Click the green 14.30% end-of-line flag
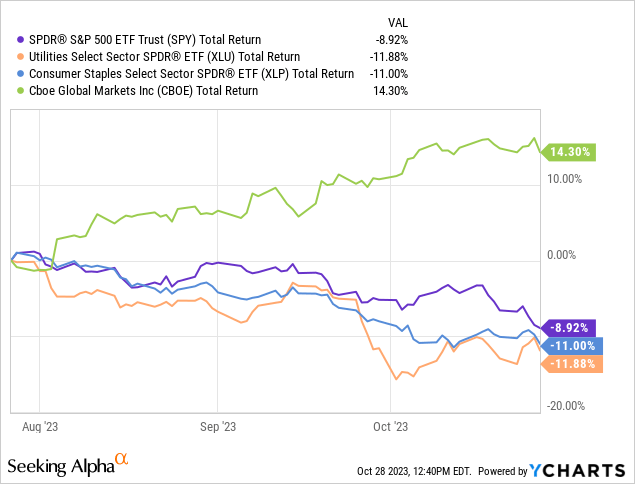This screenshot has height=484, width=635. (x=570, y=152)
